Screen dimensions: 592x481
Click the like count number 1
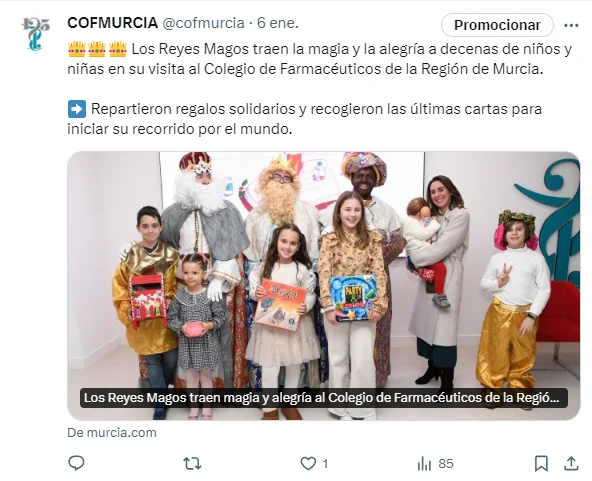point(325,464)
